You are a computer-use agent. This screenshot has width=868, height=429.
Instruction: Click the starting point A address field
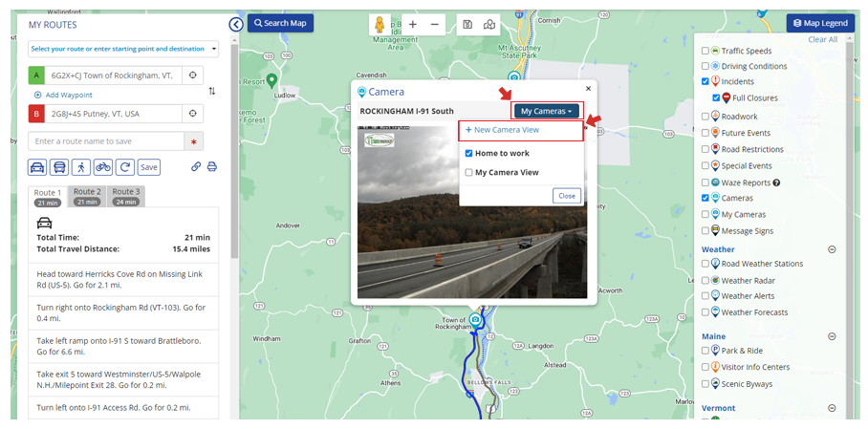point(114,75)
